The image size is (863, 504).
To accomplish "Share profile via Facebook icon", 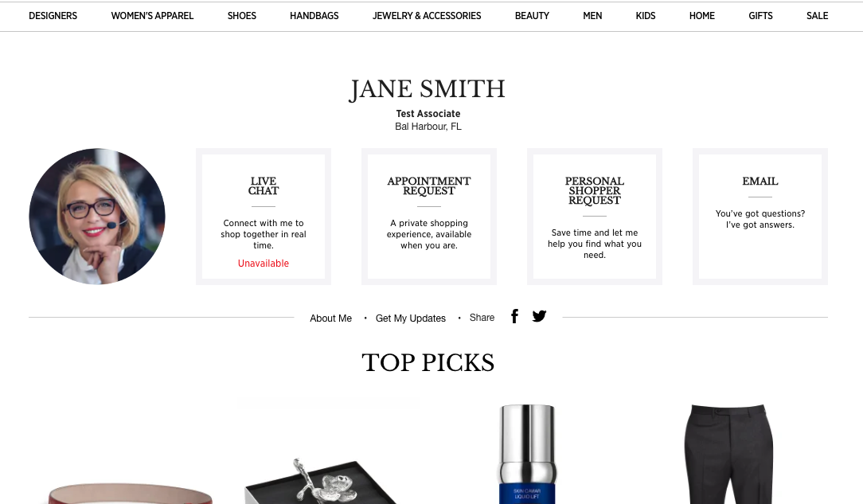I will (x=514, y=316).
